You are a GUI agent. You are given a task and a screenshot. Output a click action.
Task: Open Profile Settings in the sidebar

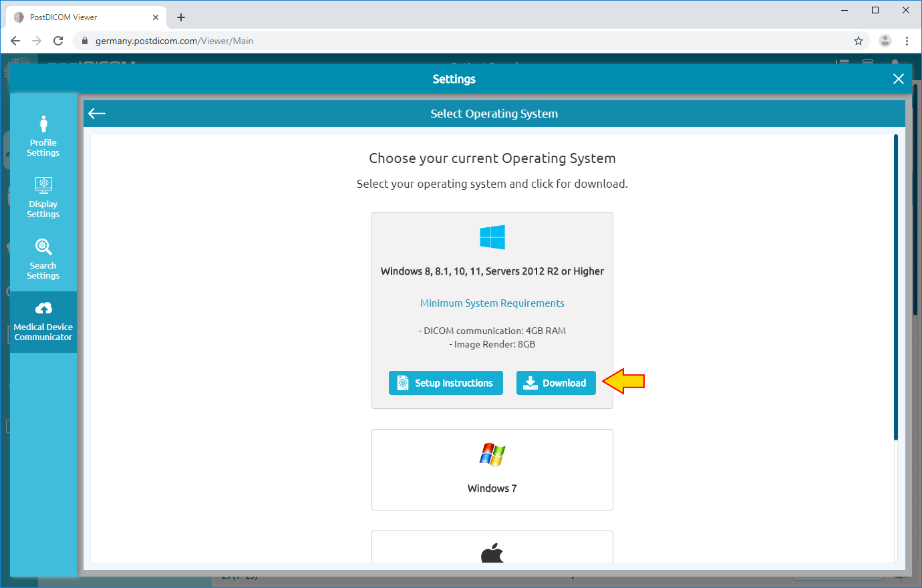(x=43, y=136)
